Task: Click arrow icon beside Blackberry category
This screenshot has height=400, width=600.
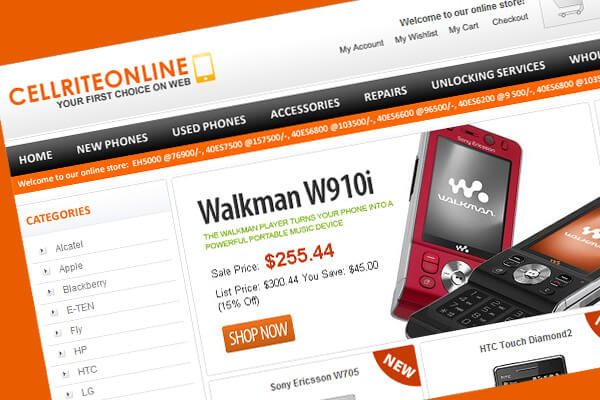Action: click(x=50, y=292)
